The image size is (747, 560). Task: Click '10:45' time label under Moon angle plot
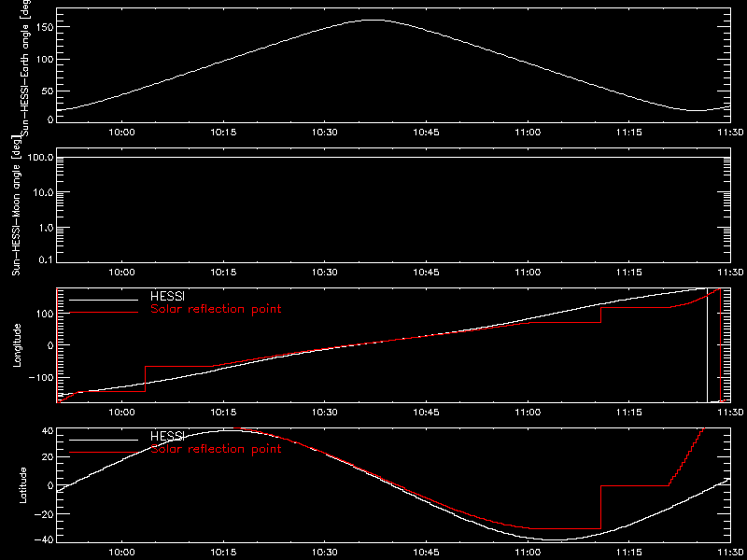(426, 273)
